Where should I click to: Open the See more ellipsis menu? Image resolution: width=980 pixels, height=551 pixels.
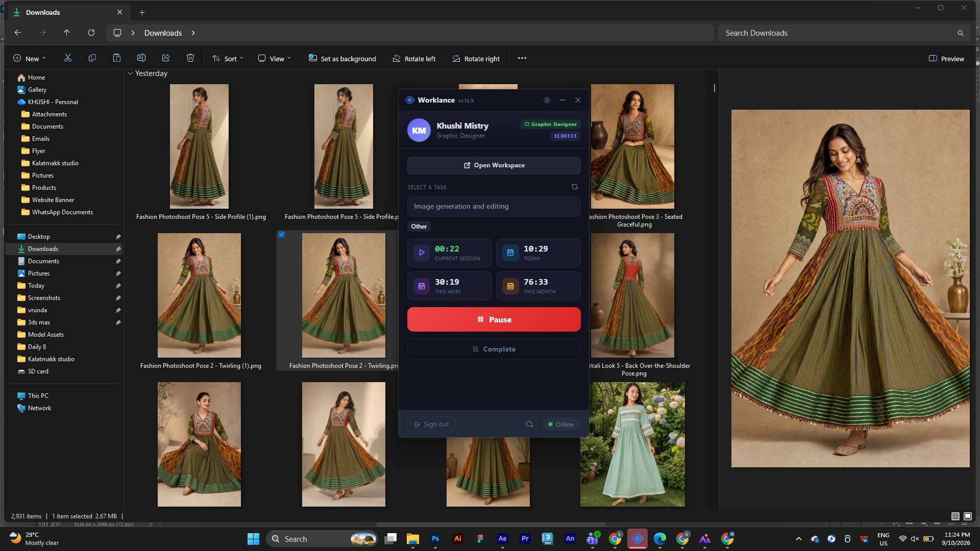[522, 58]
